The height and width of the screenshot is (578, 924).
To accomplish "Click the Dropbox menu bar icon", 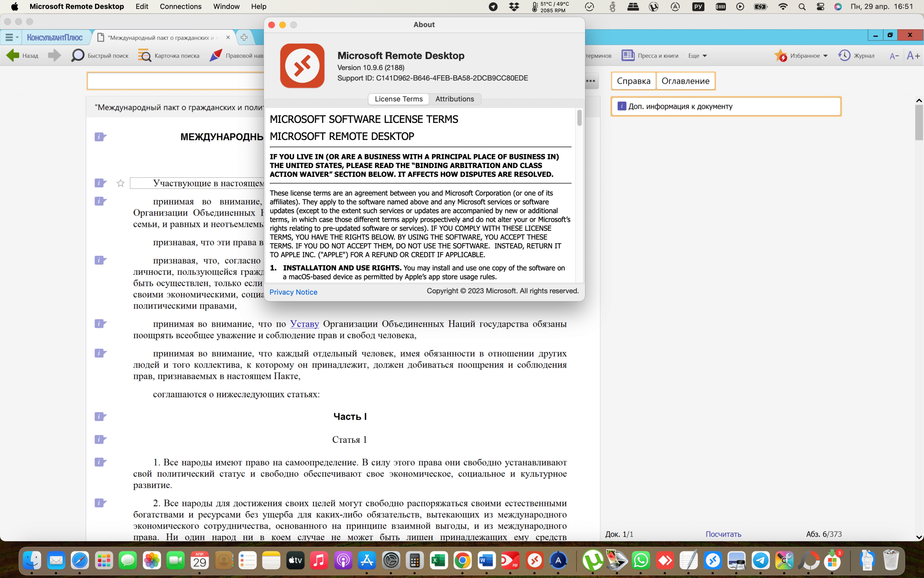I will click(514, 7).
